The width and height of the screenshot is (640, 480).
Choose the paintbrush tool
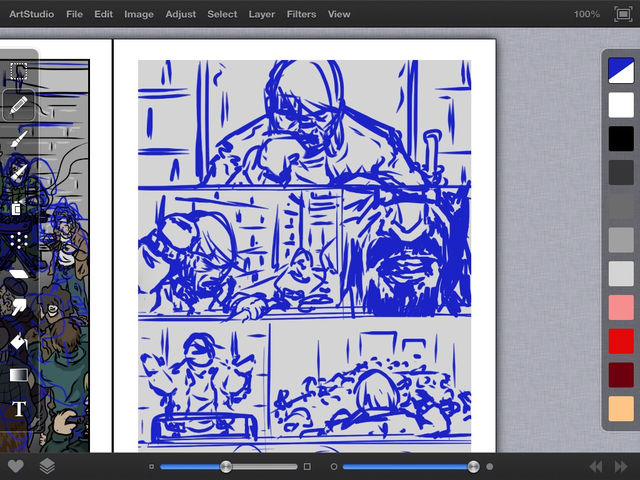19,139
